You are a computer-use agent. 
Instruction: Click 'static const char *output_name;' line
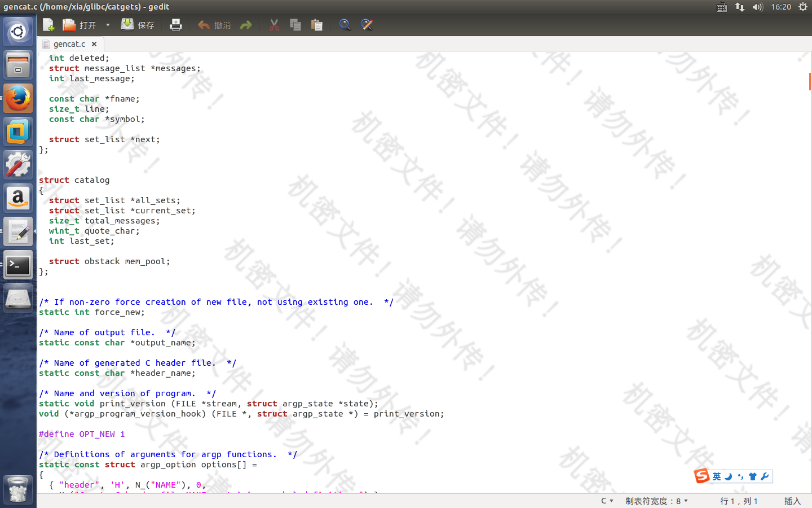pos(117,343)
